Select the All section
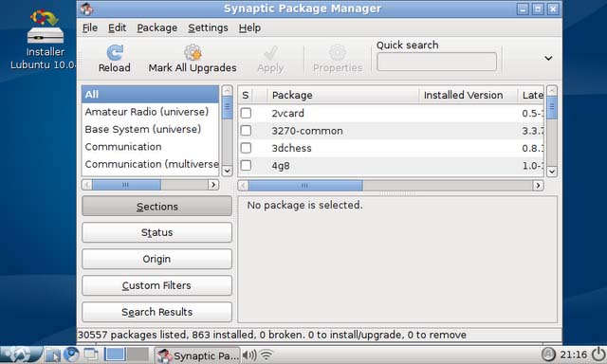This screenshot has height=364, width=607. coord(150,95)
